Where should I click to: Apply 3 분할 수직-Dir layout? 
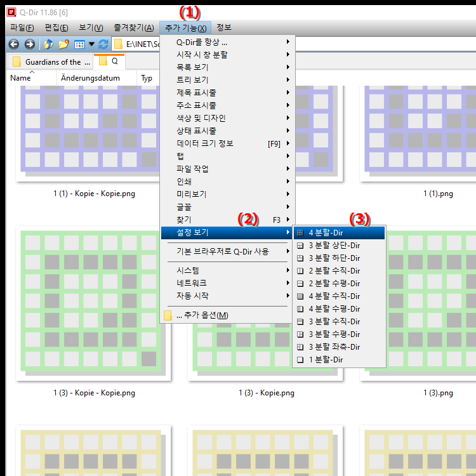pos(339,322)
